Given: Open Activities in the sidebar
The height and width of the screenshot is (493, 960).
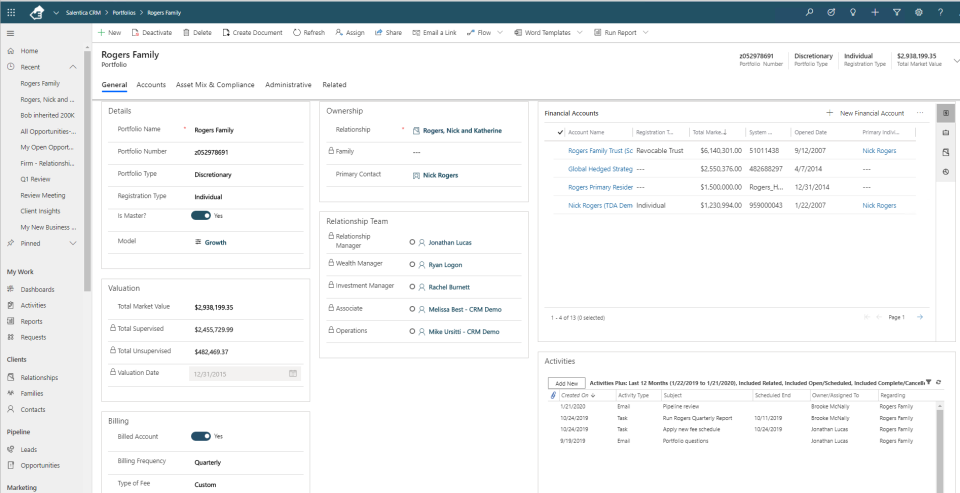Looking at the screenshot, I should coord(33,305).
